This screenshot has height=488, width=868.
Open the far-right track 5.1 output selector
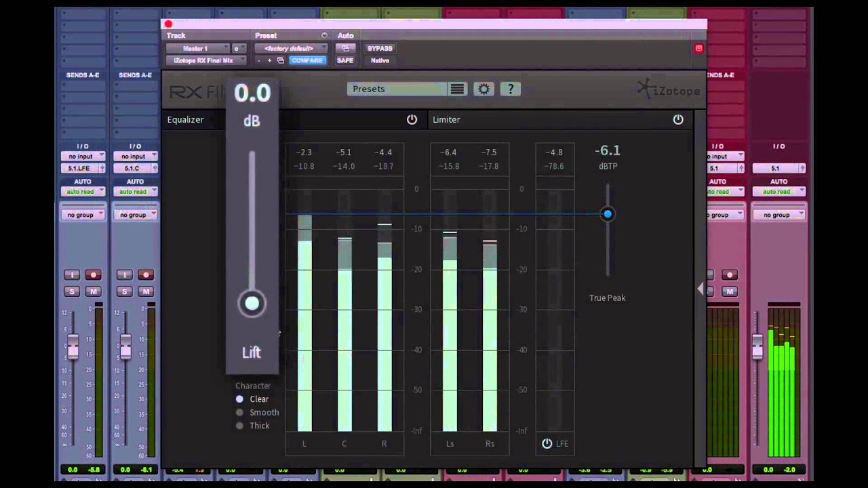click(x=779, y=168)
